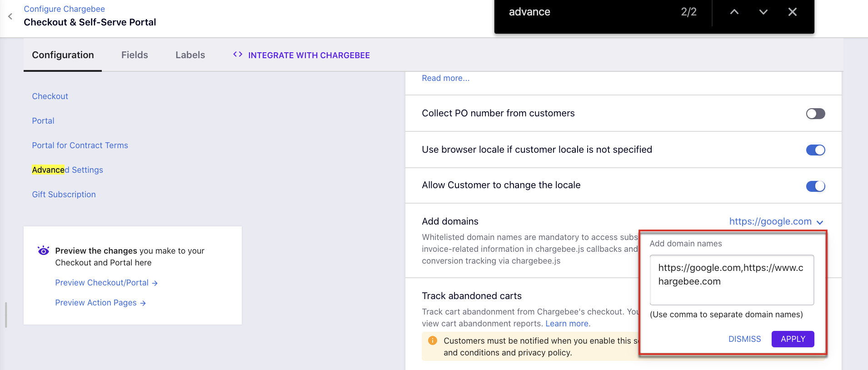Click 'Checkout & Self-Serve Portal' page title

(90, 22)
